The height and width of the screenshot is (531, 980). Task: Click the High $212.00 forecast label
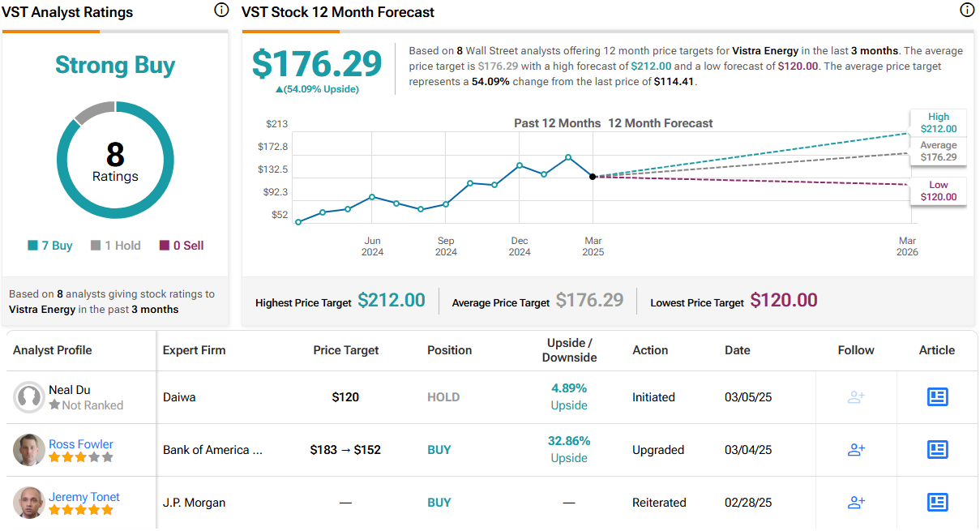pos(938,122)
